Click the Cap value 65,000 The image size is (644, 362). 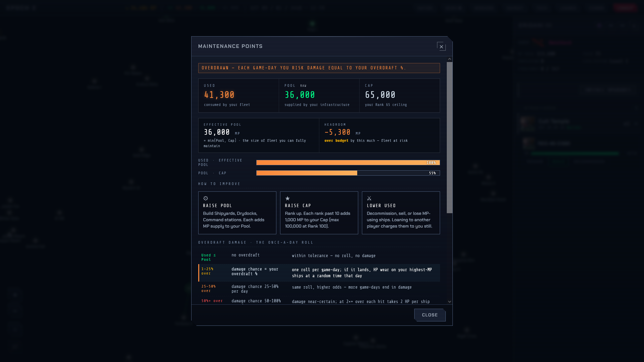pos(380,95)
